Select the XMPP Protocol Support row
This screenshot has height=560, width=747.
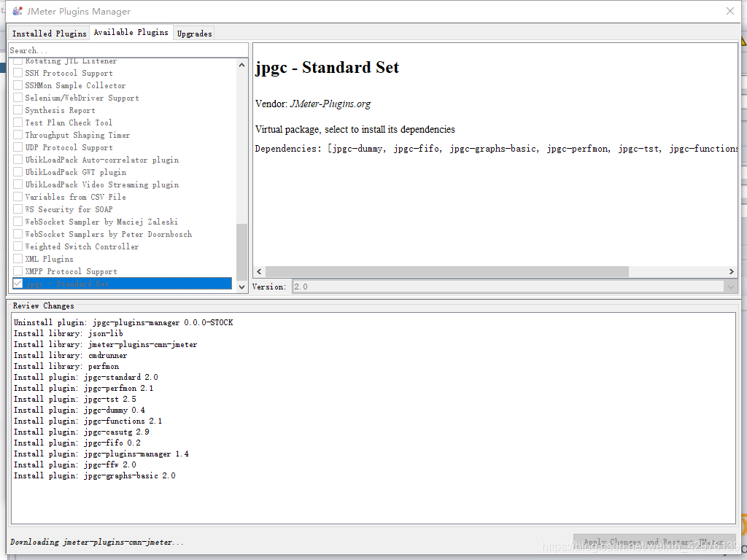pyautogui.click(x=122, y=271)
